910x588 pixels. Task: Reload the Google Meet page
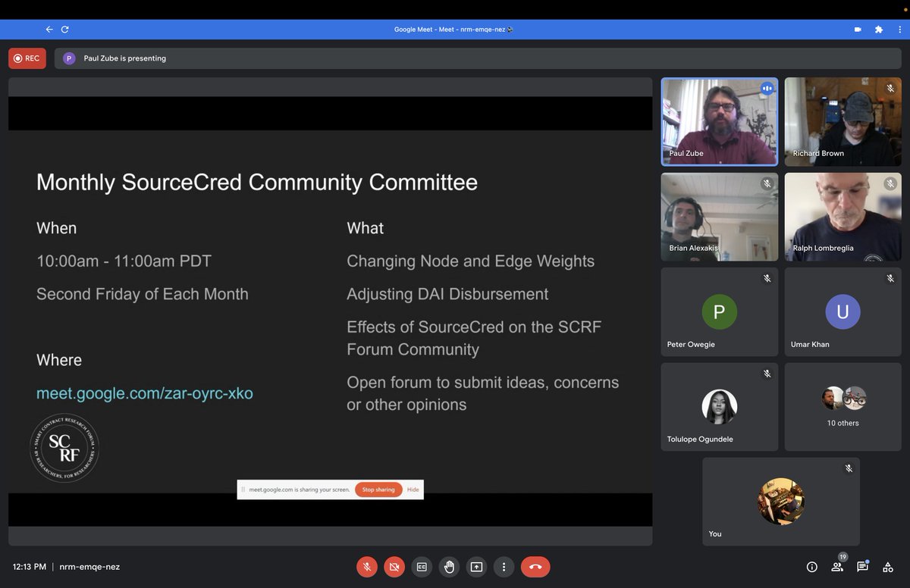(x=65, y=30)
